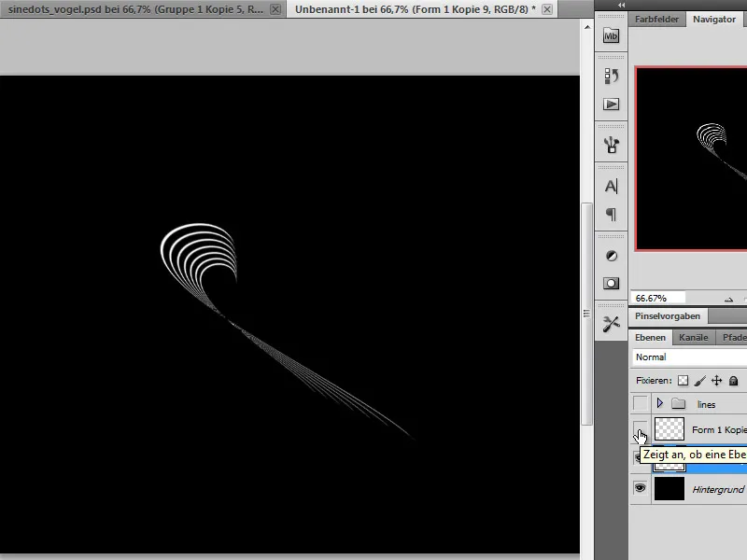Image resolution: width=747 pixels, height=560 pixels.
Task: Click the canvas vertical scrollbar up arrow
Action: [x=587, y=27]
